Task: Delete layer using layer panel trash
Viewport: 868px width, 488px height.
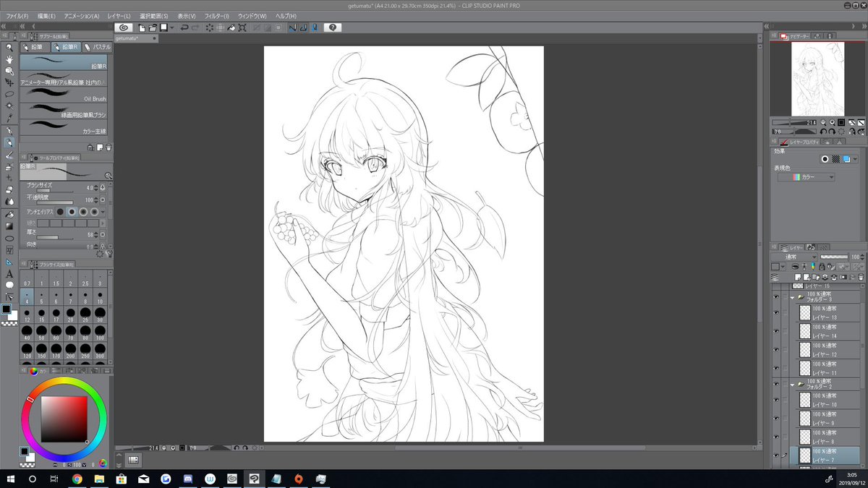Action: [861, 277]
